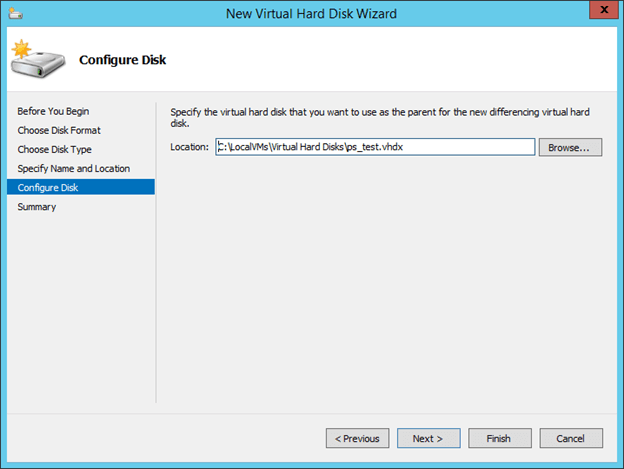Click the 'Location:' label

click(x=190, y=147)
